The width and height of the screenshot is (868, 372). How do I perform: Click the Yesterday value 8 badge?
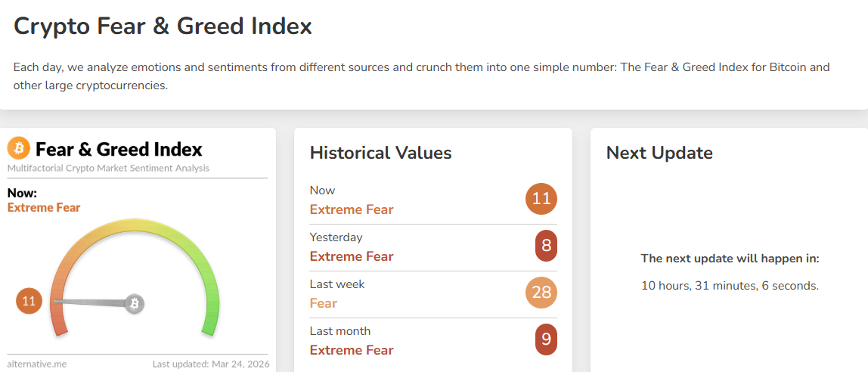click(x=546, y=246)
